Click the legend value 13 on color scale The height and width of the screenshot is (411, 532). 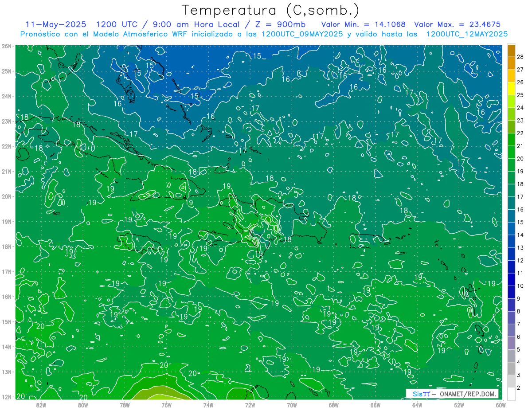(x=520, y=248)
